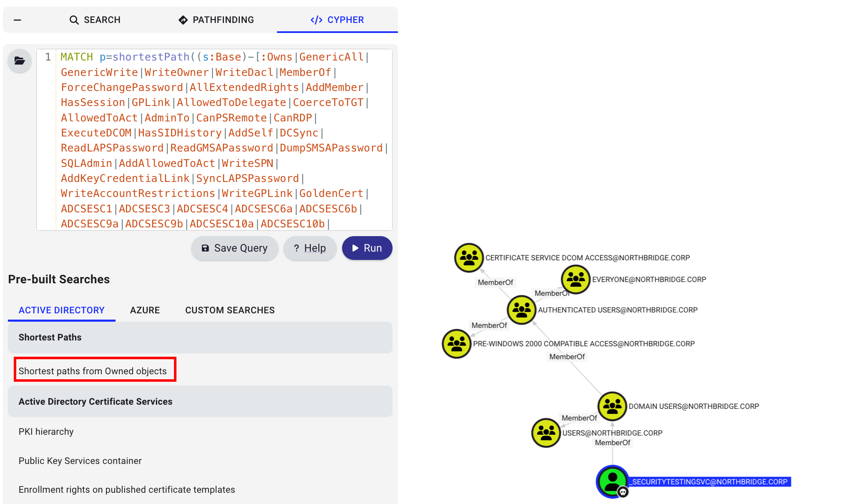Open the Help link
The height and width of the screenshot is (504, 861).
point(310,248)
